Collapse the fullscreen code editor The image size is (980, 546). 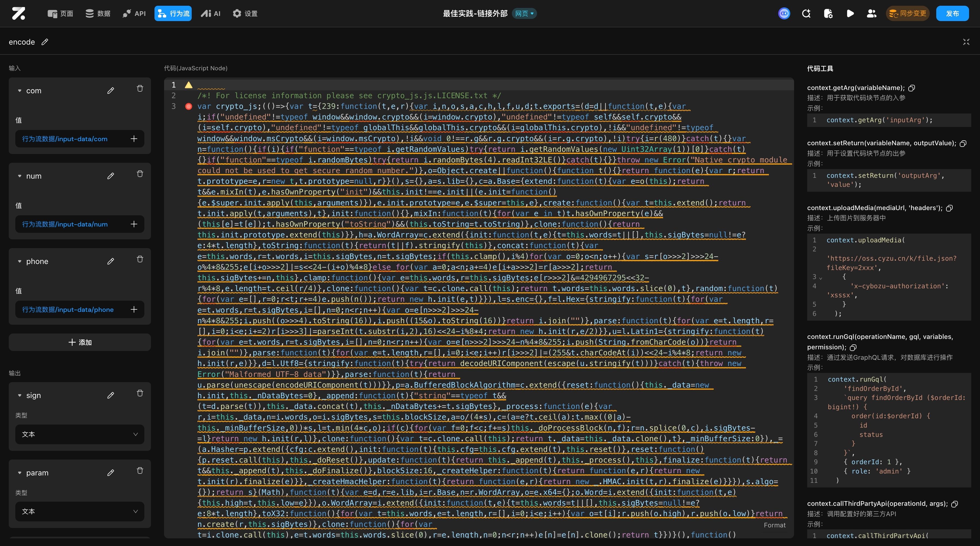[966, 42]
